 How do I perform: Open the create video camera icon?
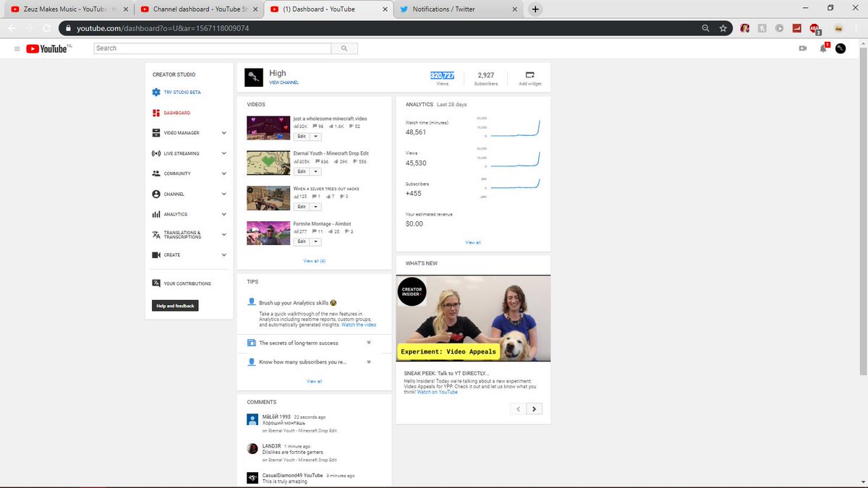tap(802, 48)
